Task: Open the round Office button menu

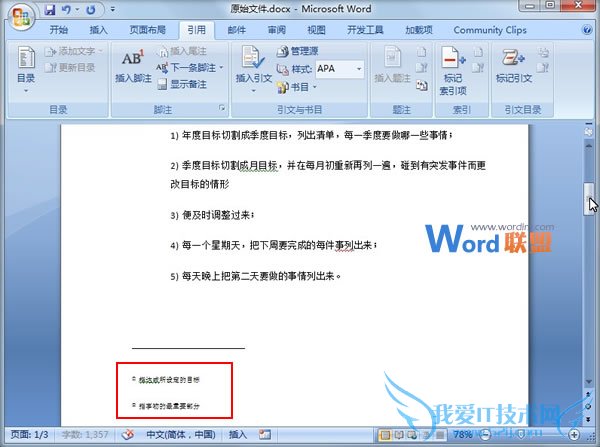Action: [21, 17]
